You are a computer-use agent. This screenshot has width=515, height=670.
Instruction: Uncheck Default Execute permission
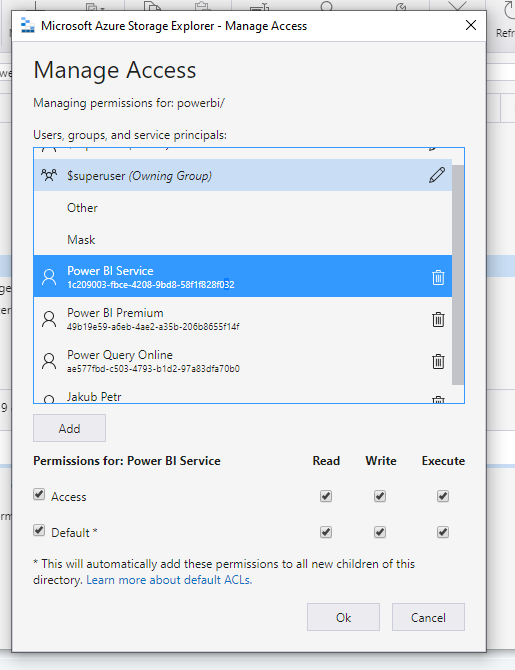point(443,532)
